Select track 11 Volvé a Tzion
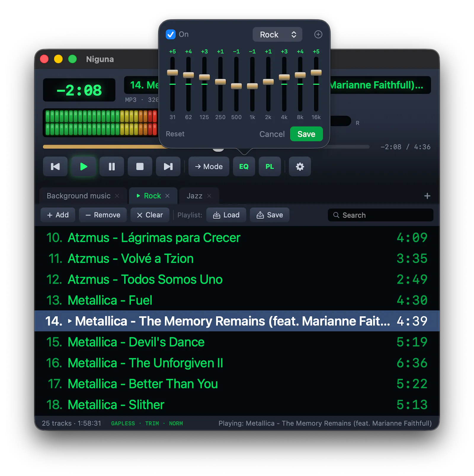This screenshot has width=474, height=476. (237, 258)
